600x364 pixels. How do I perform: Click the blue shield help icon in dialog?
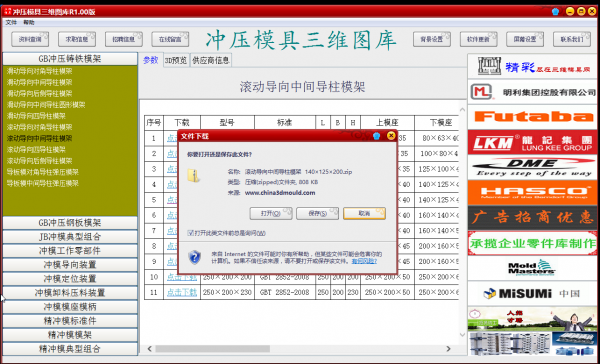click(195, 257)
